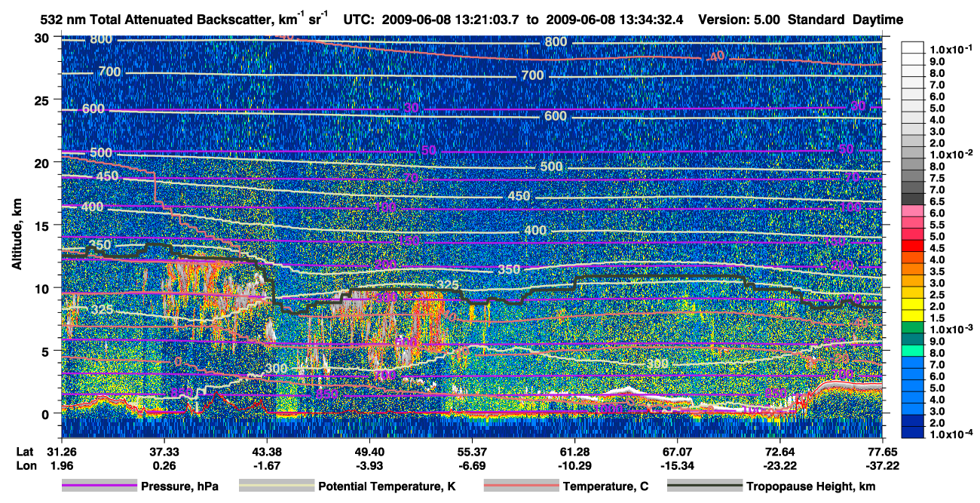Select the Tropopause Height, km legend label
The width and height of the screenshot is (980, 503).
810,487
